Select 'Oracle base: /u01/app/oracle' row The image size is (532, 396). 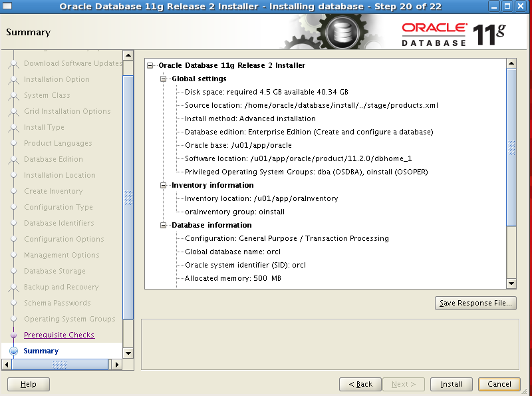tap(238, 145)
